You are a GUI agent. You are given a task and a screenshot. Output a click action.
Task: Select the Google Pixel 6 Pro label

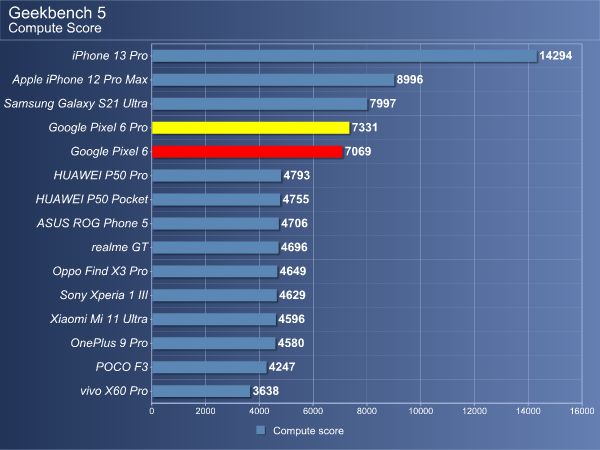click(98, 127)
